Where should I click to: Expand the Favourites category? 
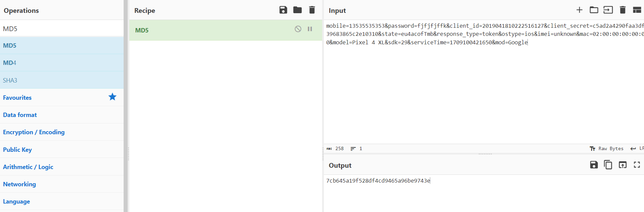click(x=17, y=98)
